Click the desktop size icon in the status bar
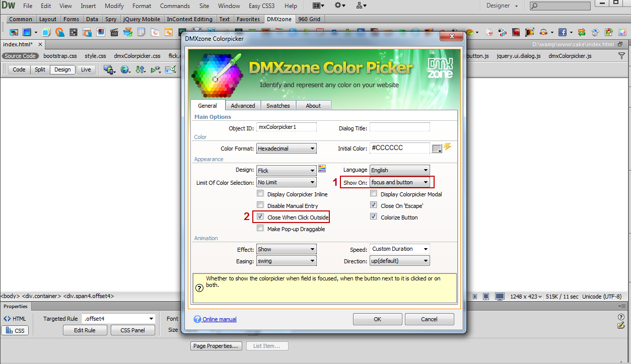631x364 pixels. tap(500, 297)
